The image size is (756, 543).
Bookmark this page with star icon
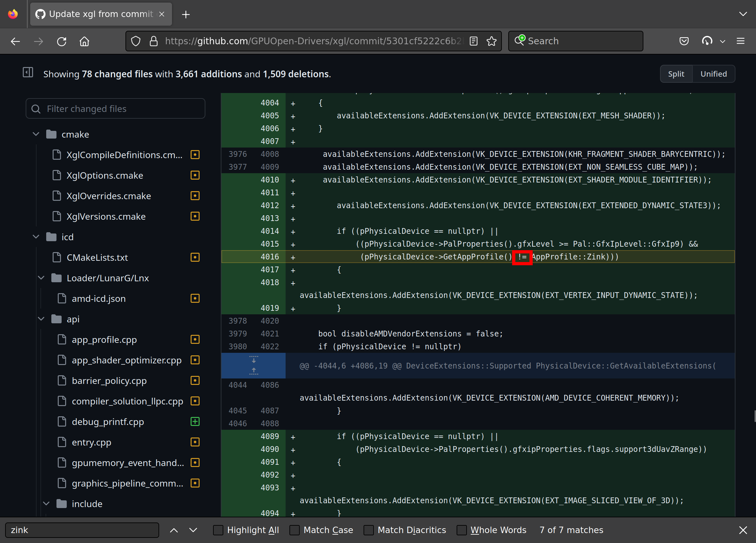tap(491, 41)
